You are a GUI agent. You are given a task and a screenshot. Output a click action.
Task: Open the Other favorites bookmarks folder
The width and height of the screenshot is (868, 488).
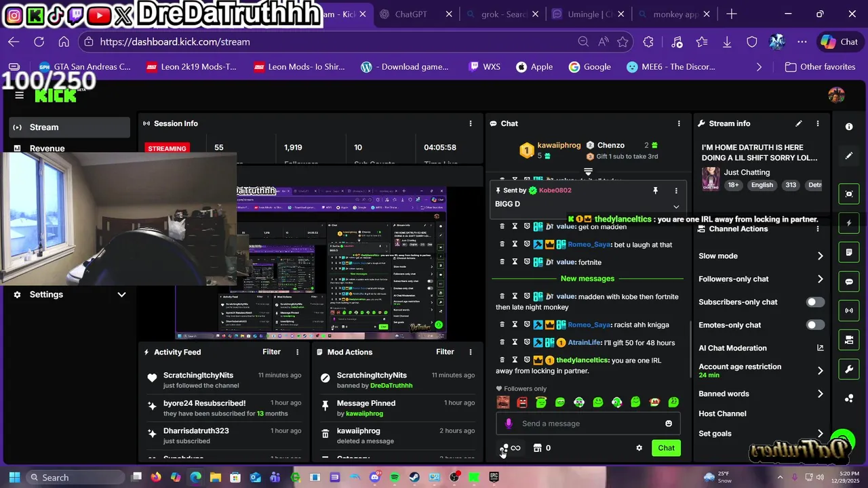pos(820,67)
